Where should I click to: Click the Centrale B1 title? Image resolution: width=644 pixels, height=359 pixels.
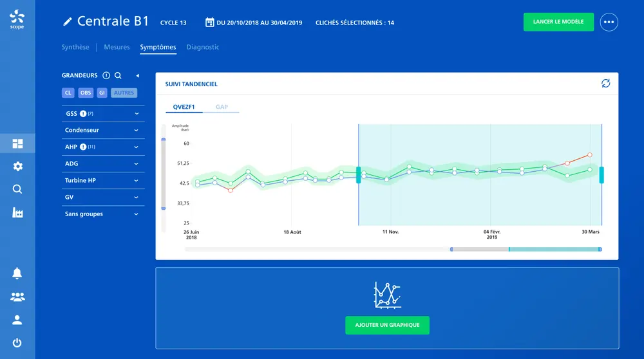point(113,21)
